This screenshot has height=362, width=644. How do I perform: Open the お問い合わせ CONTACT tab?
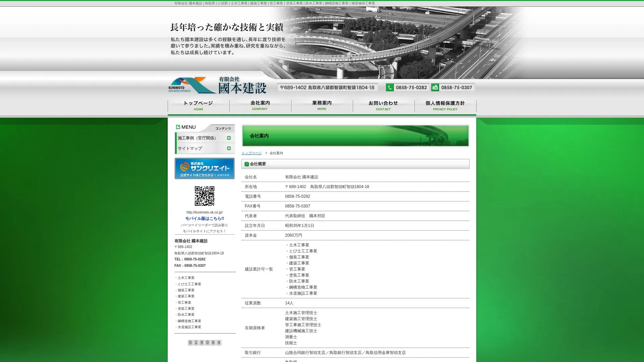point(384,106)
